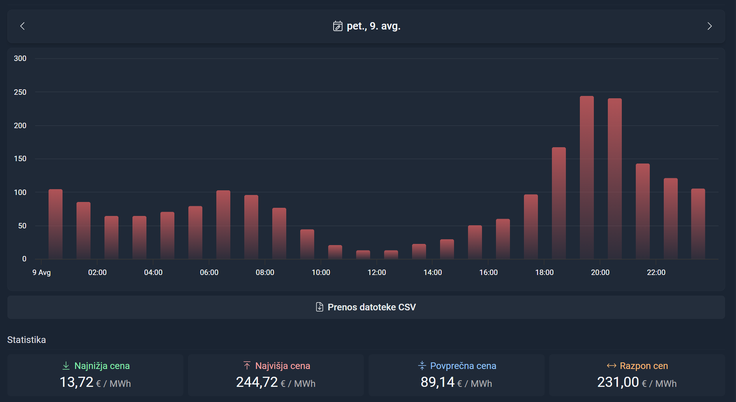Click the CSV file download icon
This screenshot has width=736, height=402.
point(319,307)
